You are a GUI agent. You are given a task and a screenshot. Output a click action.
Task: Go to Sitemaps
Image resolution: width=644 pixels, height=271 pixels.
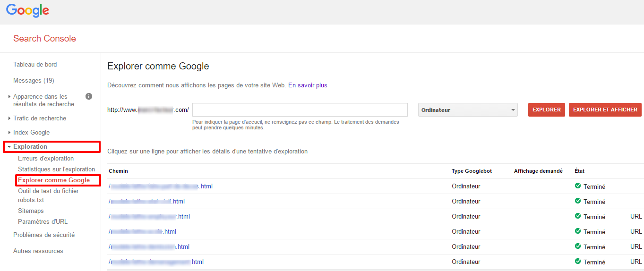(x=31, y=211)
